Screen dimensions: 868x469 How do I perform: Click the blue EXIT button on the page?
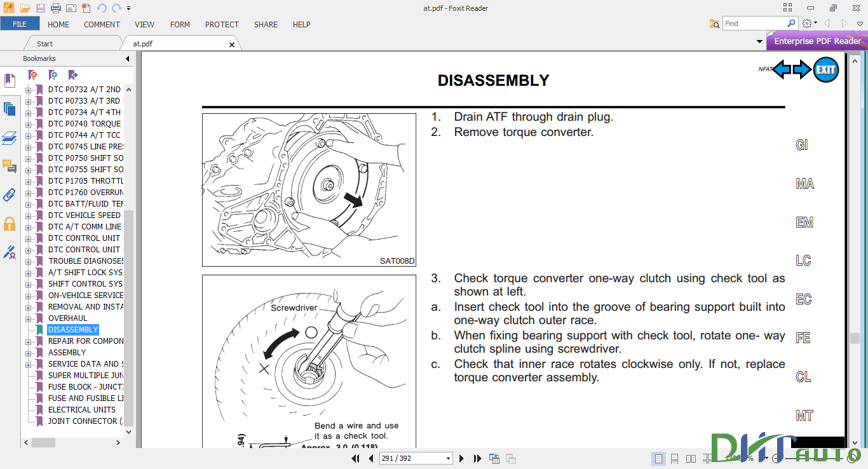point(826,69)
